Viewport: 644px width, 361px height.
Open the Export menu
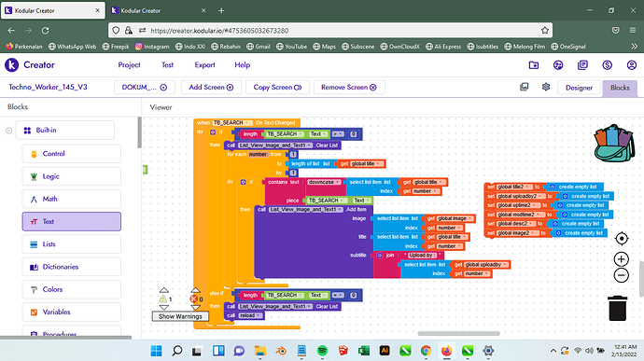(204, 65)
